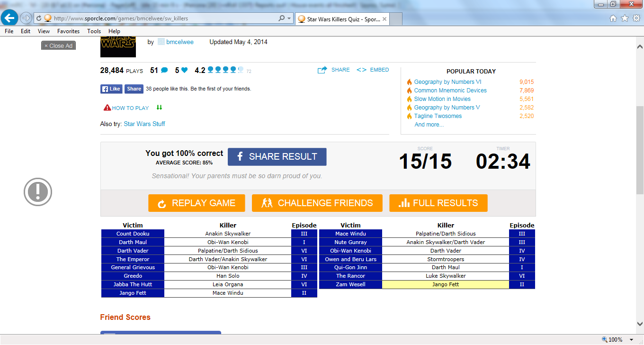Click the green down arrows icon
This screenshot has width=644, height=345.
pyautogui.click(x=159, y=108)
